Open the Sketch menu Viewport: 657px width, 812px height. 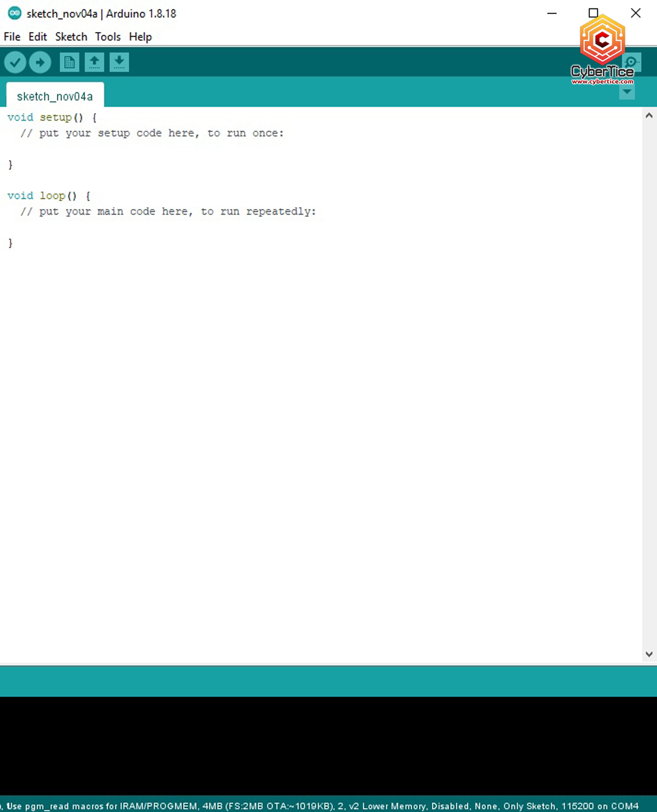[71, 37]
